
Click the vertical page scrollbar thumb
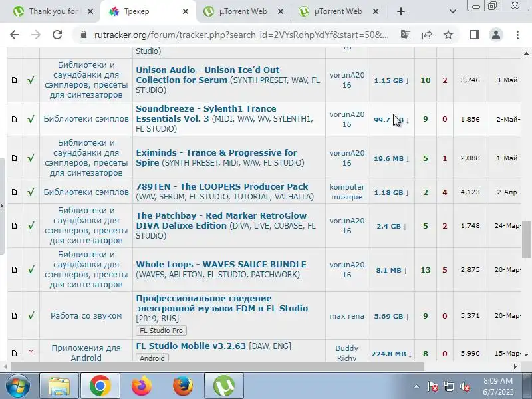(x=526, y=239)
